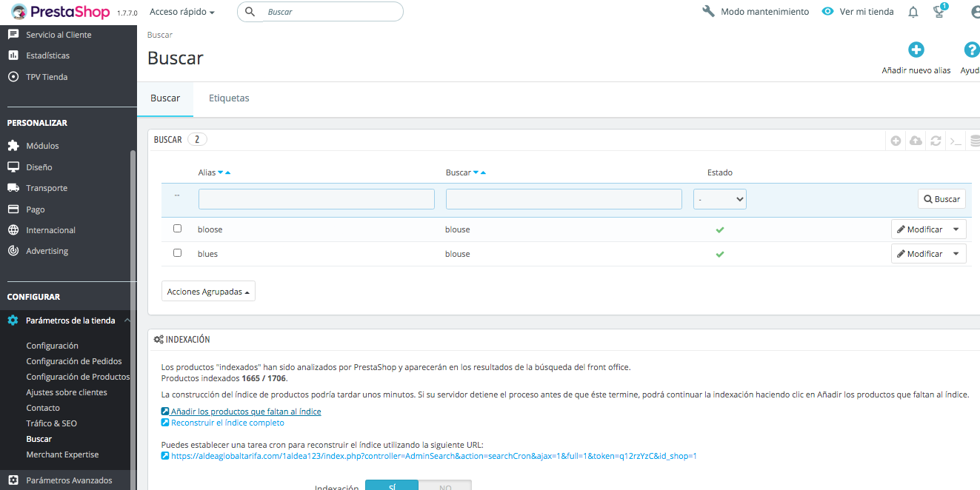The width and height of the screenshot is (980, 490).
Task: Click the PrestaShop logo
Action: [x=60, y=12]
